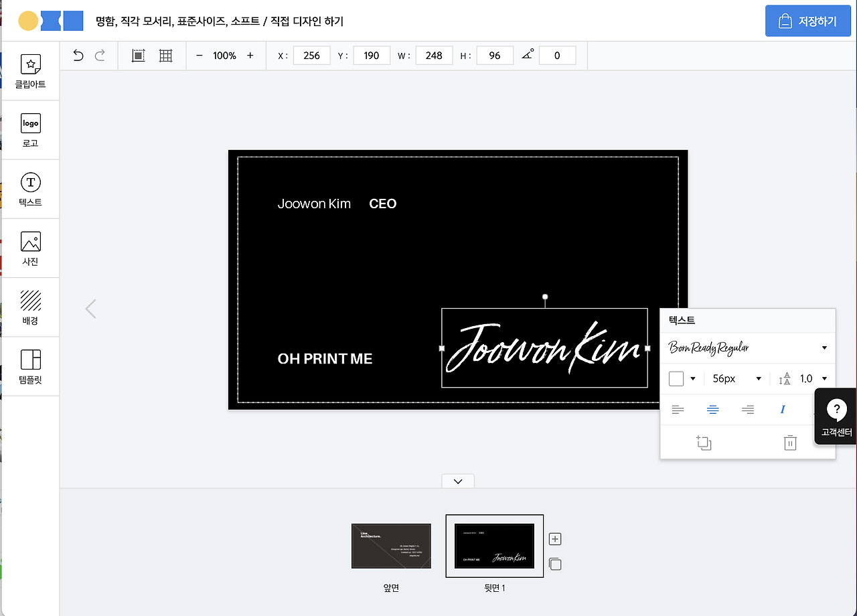Click the 뒷면 1 label under thumbnail
This screenshot has height=616, width=857.
pyautogui.click(x=495, y=588)
